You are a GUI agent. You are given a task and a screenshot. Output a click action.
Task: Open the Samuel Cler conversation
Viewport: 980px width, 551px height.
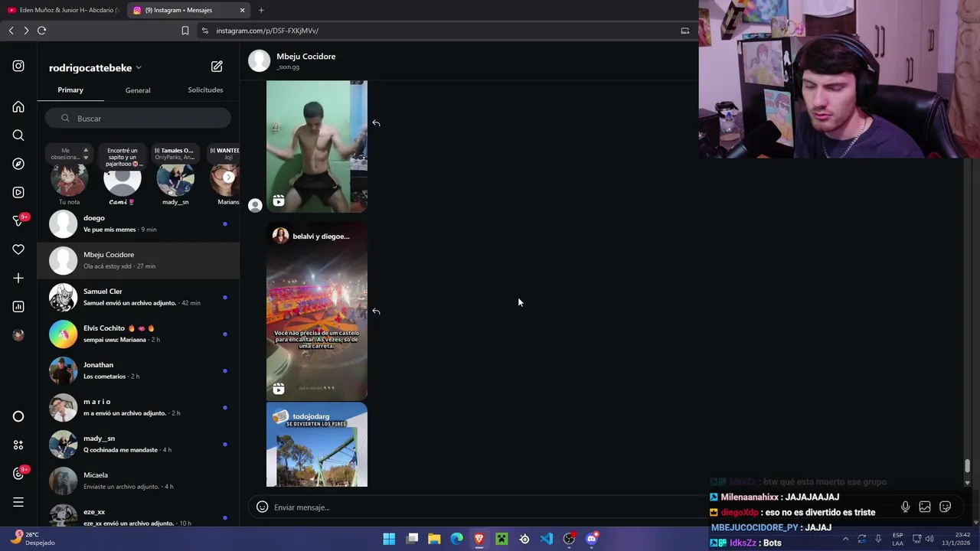tap(138, 297)
